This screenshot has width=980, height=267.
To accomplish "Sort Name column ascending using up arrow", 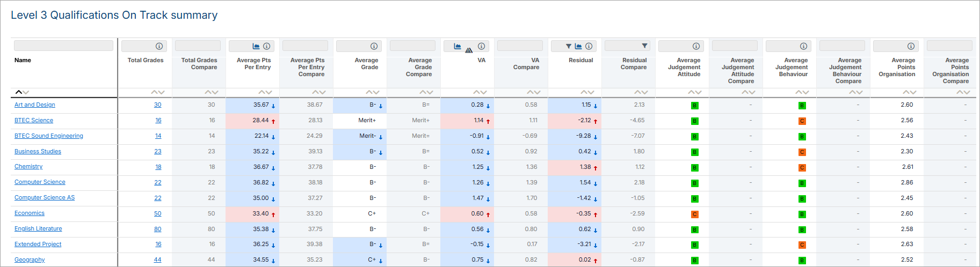I will 19,92.
